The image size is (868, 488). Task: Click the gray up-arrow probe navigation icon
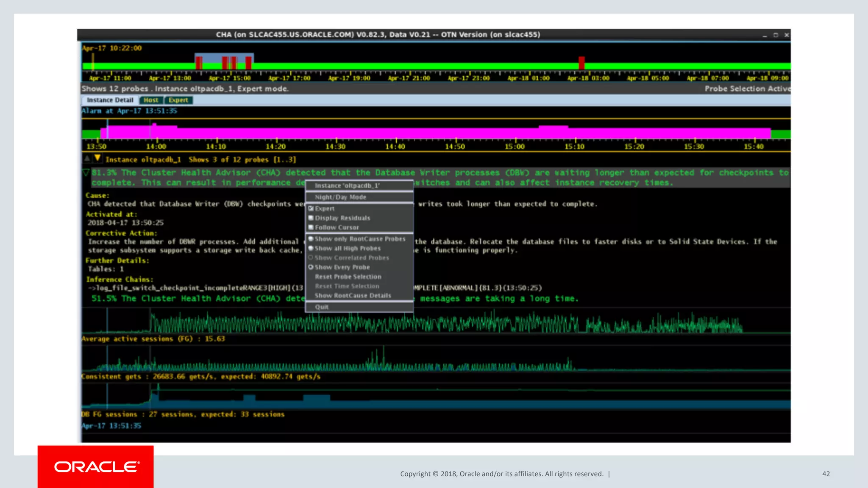click(x=87, y=158)
